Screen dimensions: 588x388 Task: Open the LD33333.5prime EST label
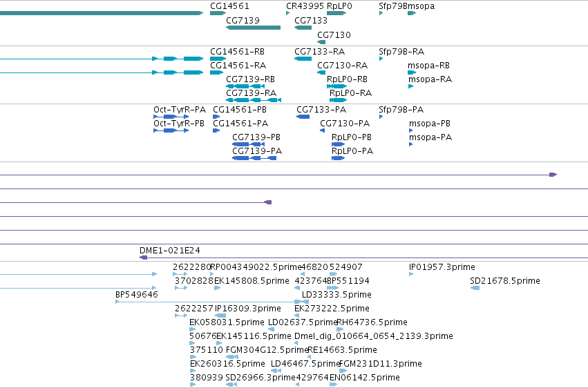(x=336, y=294)
